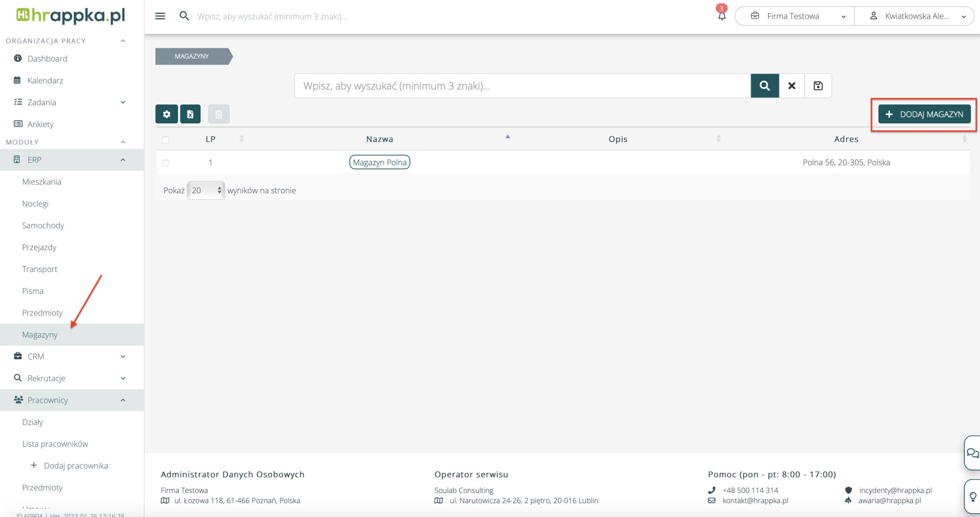Toggle the select-all header checkbox
Image resolution: width=980 pixels, height=517 pixels.
click(166, 140)
